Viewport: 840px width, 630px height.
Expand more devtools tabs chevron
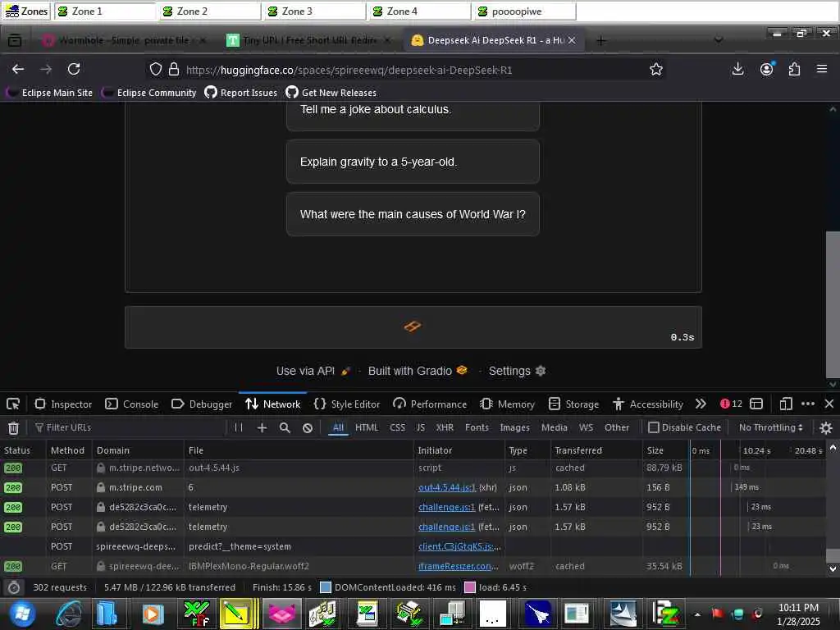701,404
